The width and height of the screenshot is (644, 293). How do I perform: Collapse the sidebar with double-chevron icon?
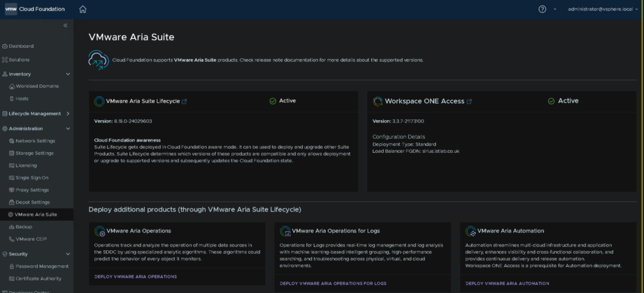pyautogui.click(x=65, y=25)
